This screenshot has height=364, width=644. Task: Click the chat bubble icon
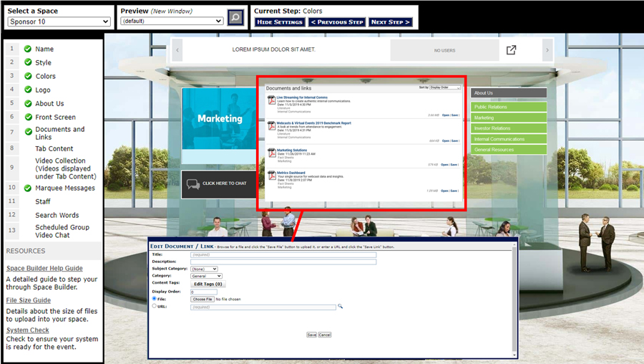[192, 184]
